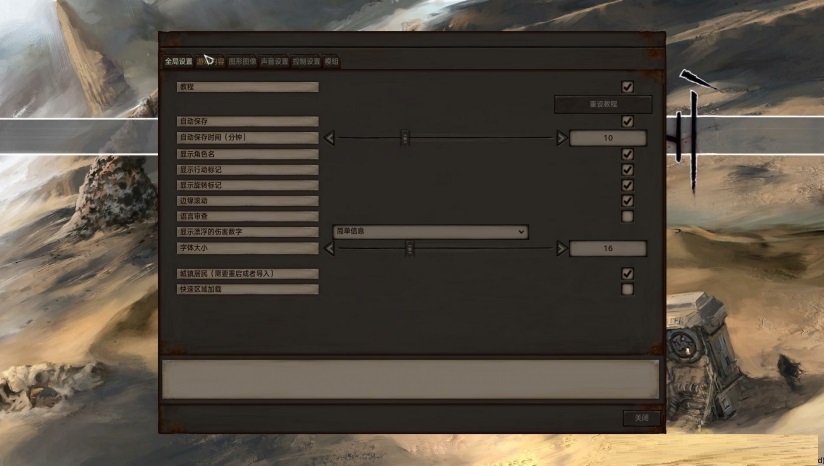Increase 字体大小 with right arrow
Image resolution: width=824 pixels, height=466 pixels.
click(562, 248)
